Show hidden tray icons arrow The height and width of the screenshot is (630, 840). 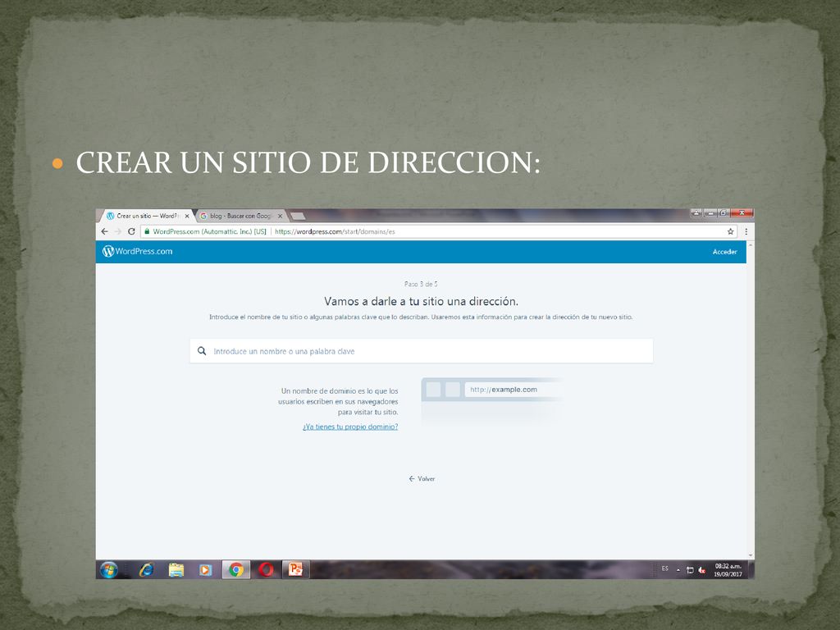pyautogui.click(x=678, y=570)
